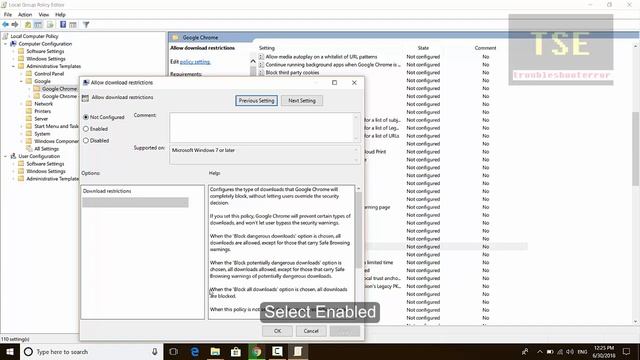Select the Enabled radio button
Image resolution: width=640 pixels, height=360 pixels.
(86, 129)
